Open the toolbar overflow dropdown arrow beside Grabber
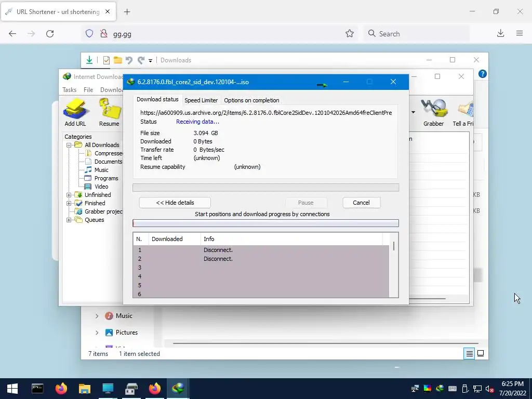The width and height of the screenshot is (532, 399). point(413,112)
